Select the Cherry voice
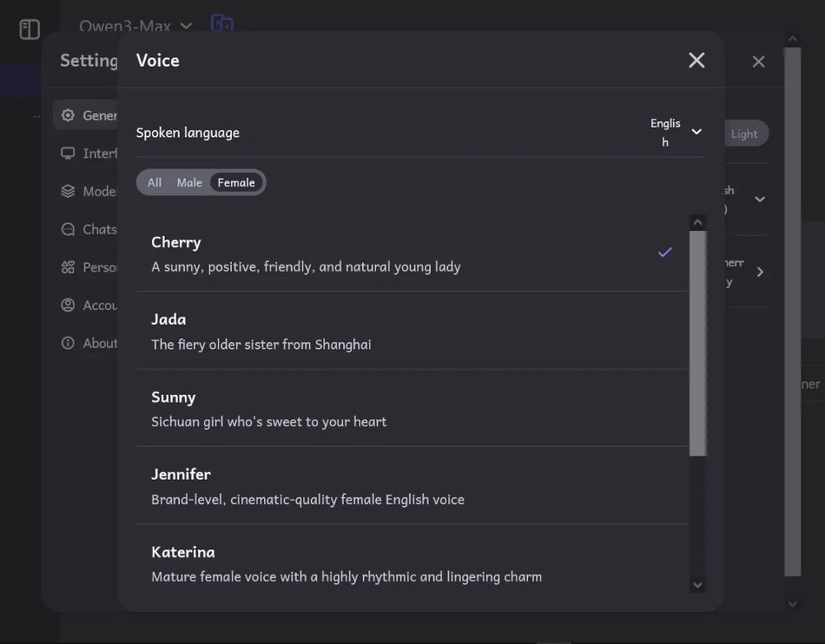The image size is (825, 644). click(x=412, y=253)
